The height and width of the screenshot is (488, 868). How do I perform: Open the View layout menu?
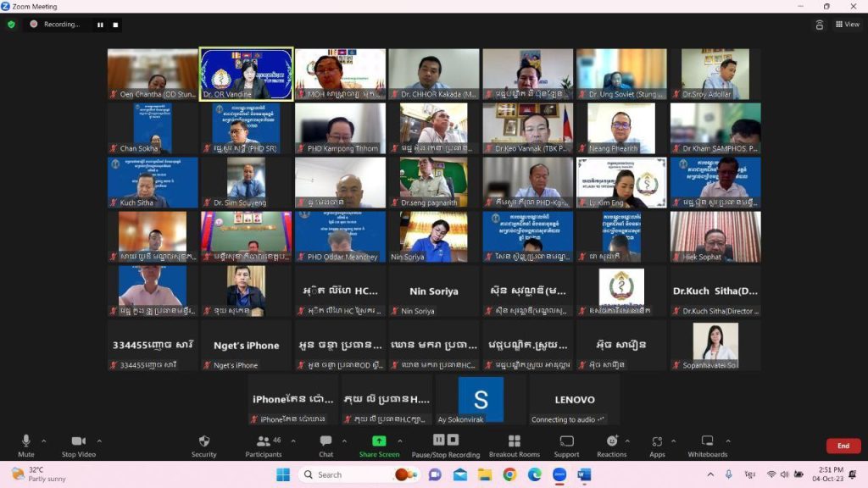pos(847,25)
